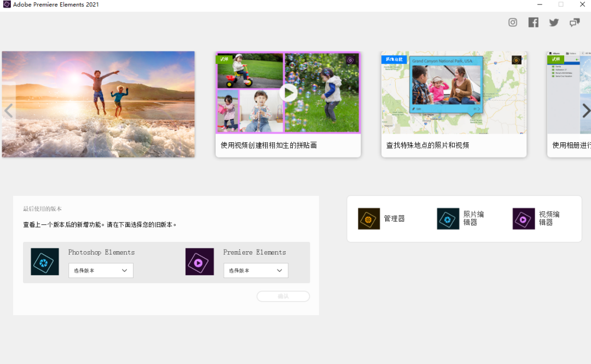Click the Grand Canyon map thumbnail

click(454, 93)
